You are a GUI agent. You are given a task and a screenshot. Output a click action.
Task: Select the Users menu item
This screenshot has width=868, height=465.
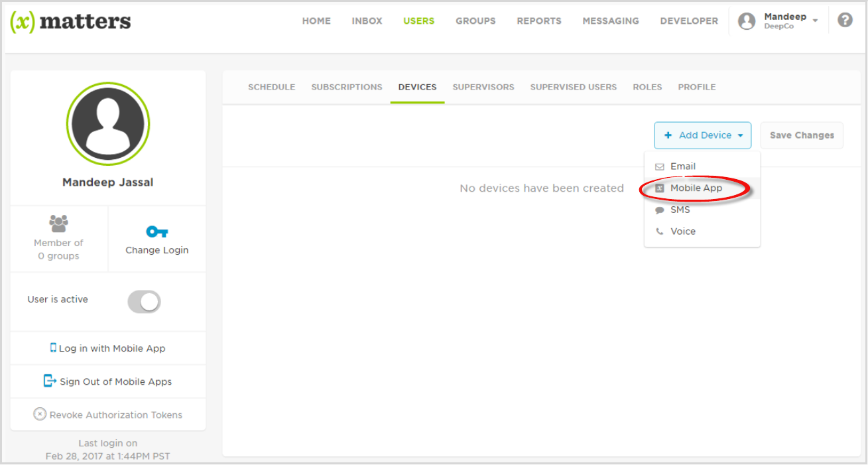(x=419, y=21)
